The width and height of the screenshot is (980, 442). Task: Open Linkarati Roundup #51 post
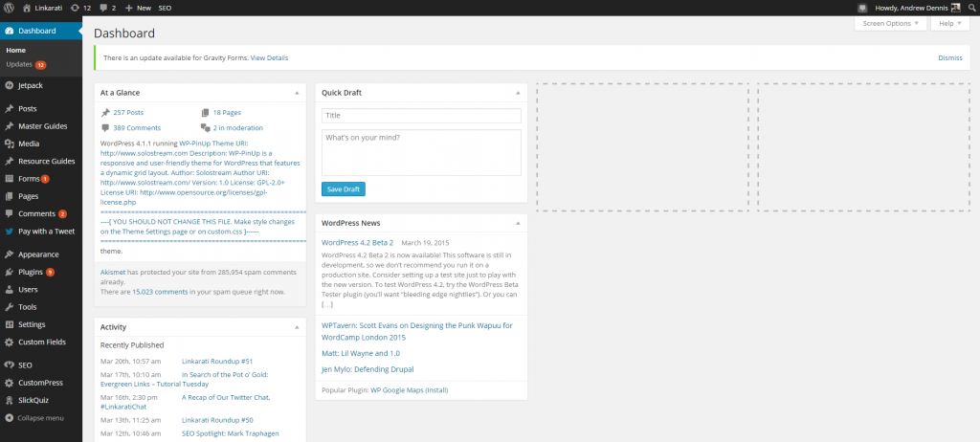(217, 362)
